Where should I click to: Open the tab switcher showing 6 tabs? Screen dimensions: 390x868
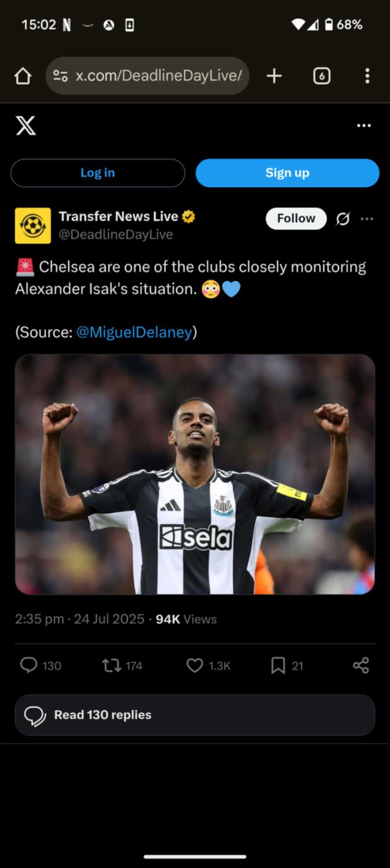tap(322, 76)
